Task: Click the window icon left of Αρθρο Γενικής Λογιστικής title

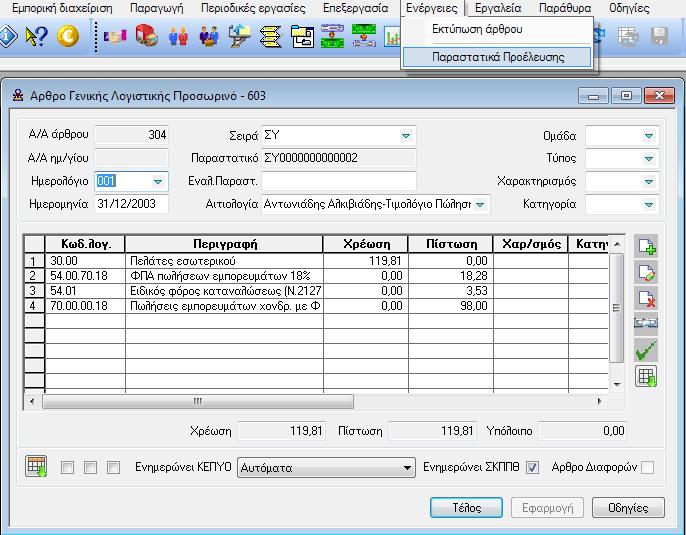Action: [18, 95]
